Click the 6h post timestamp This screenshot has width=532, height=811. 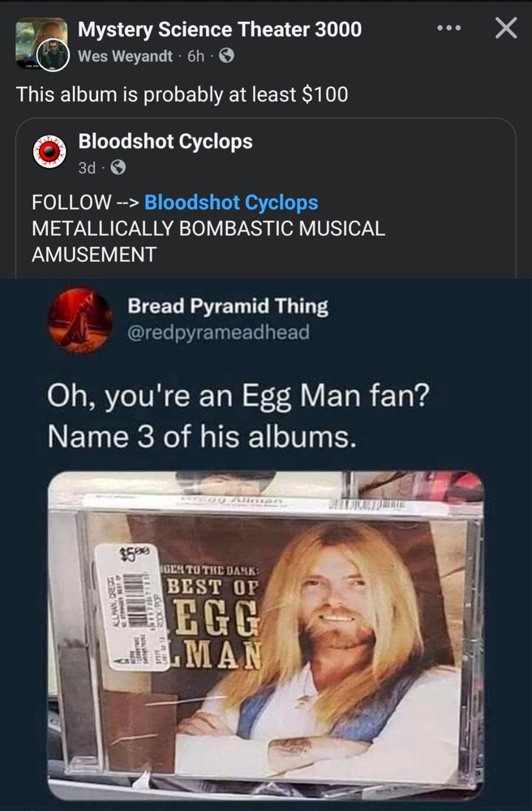click(195, 57)
